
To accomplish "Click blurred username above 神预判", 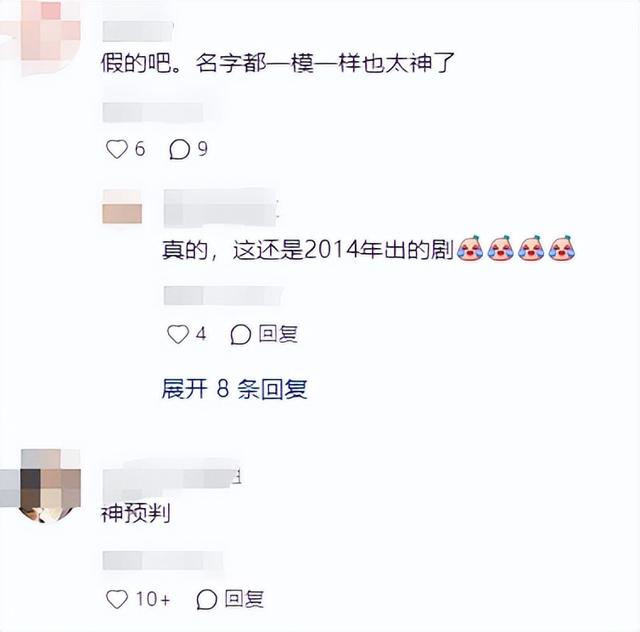I will pos(171,477).
